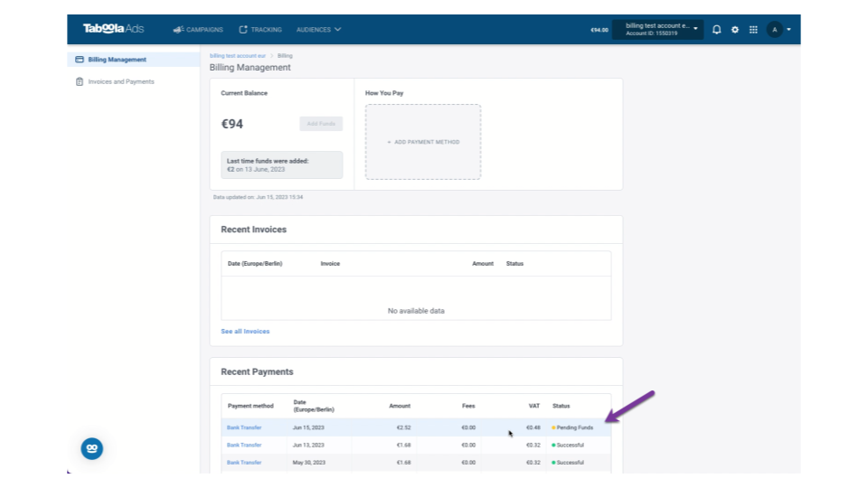Go to the Tracking menu item
The image size is (868, 488).
point(260,30)
